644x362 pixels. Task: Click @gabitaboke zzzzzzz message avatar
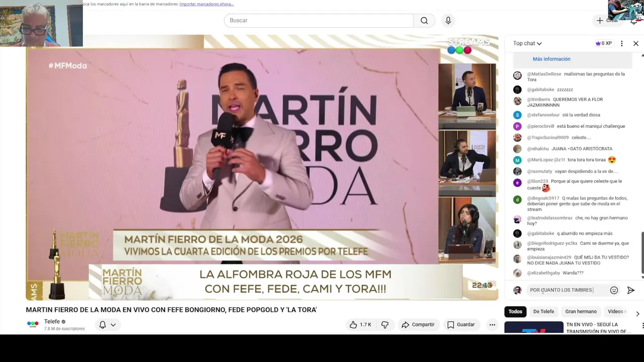click(x=517, y=89)
